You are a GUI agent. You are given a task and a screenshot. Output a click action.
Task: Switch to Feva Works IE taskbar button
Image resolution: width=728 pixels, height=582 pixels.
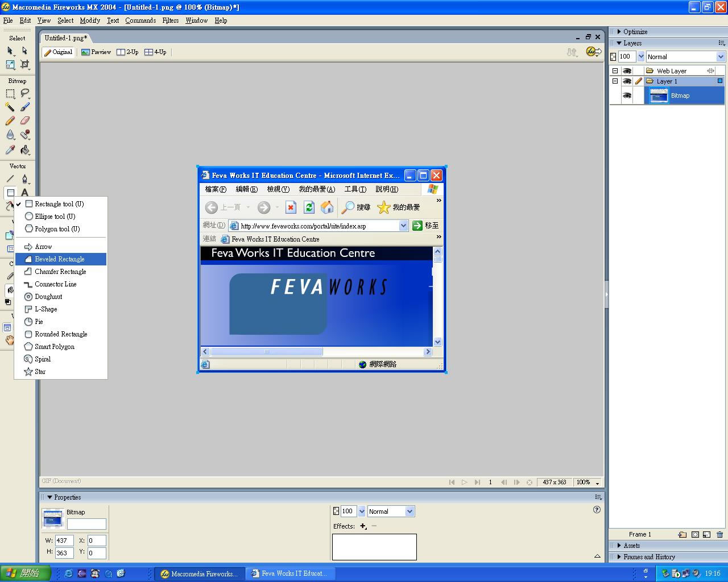(290, 573)
